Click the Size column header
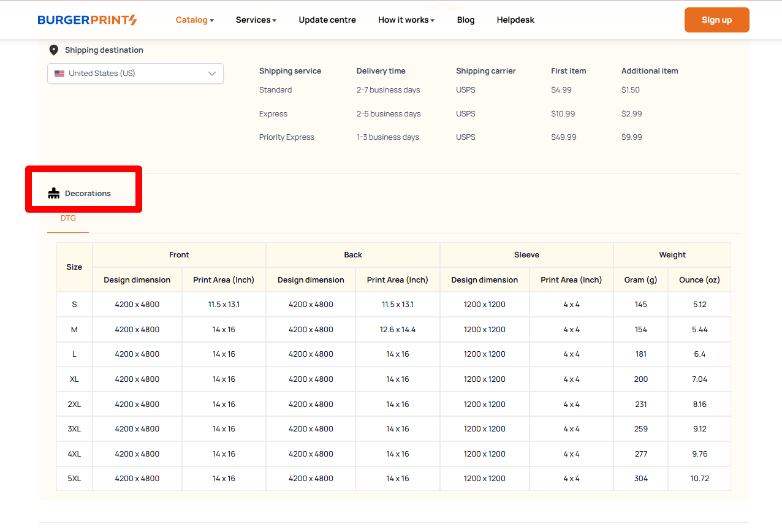The height and width of the screenshot is (532, 782). tap(74, 267)
